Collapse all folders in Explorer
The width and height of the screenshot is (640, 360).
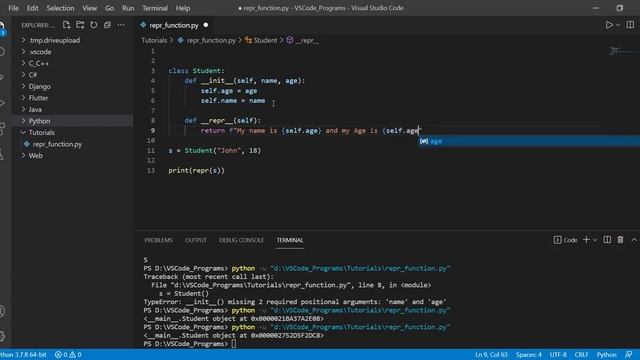[x=107, y=25]
